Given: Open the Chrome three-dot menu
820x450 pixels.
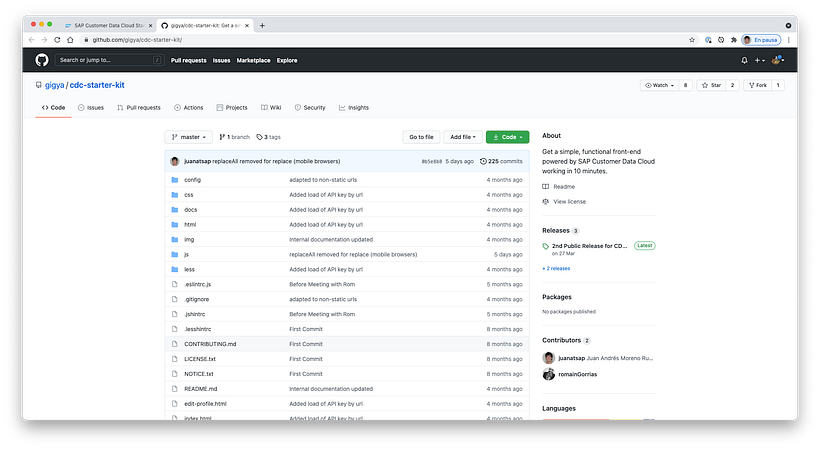Looking at the screenshot, I should point(789,40).
